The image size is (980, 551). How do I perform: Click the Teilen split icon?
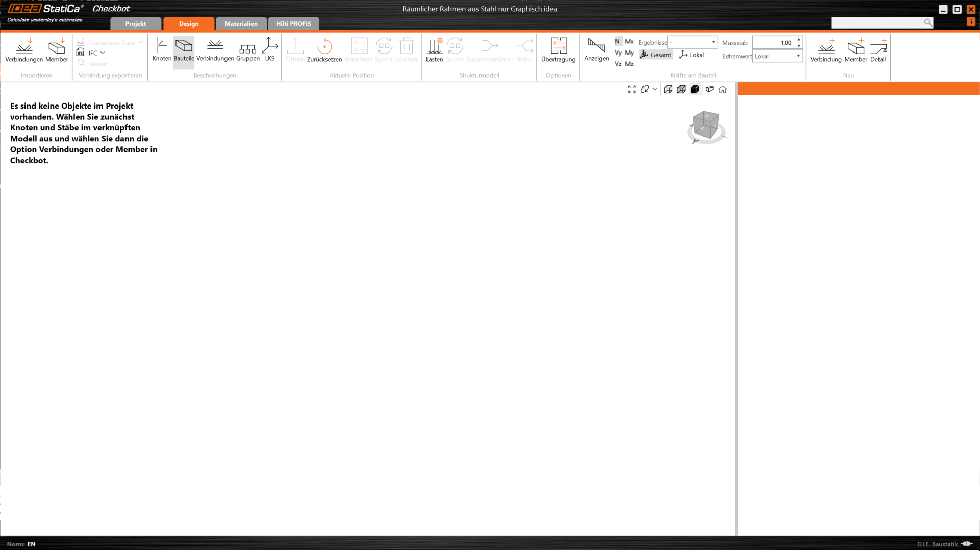[524, 50]
